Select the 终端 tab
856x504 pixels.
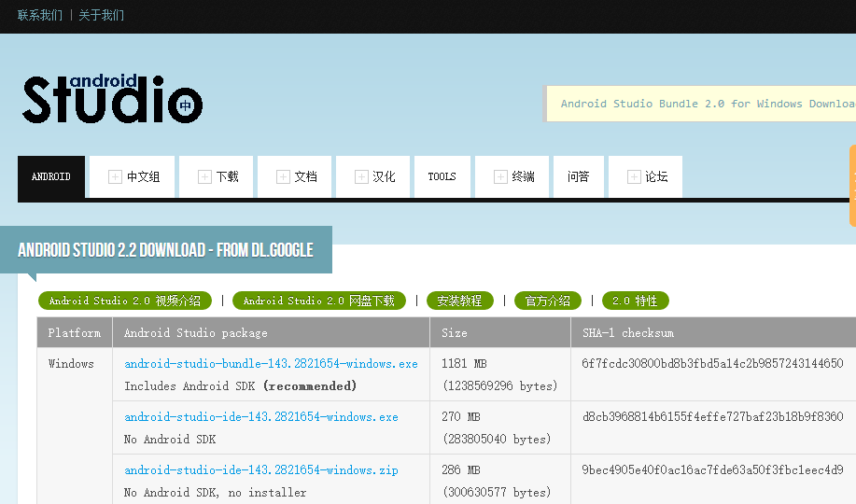[512, 177]
